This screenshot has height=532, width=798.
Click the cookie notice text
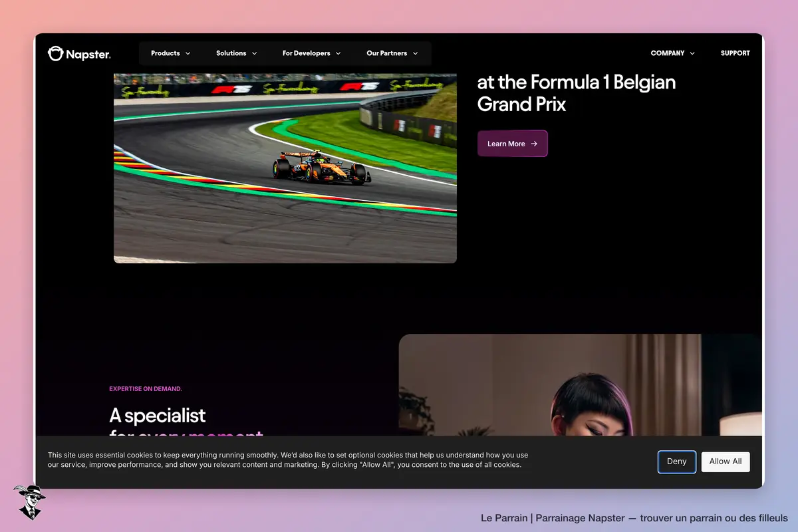click(x=288, y=460)
